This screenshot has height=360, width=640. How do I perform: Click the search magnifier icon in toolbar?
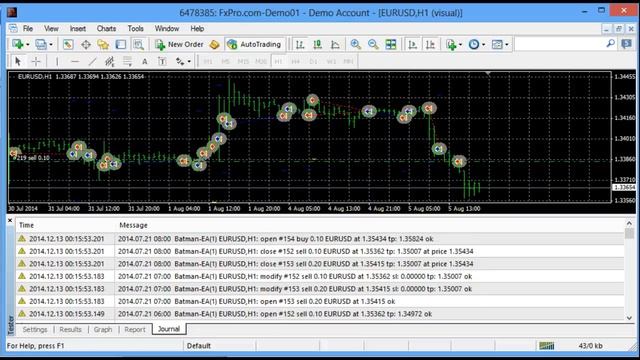[x=611, y=43]
